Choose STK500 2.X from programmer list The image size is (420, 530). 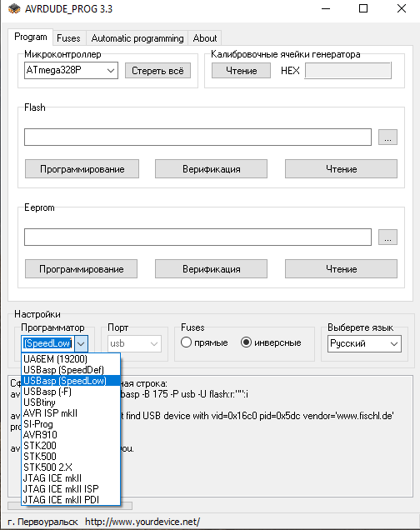71,467
